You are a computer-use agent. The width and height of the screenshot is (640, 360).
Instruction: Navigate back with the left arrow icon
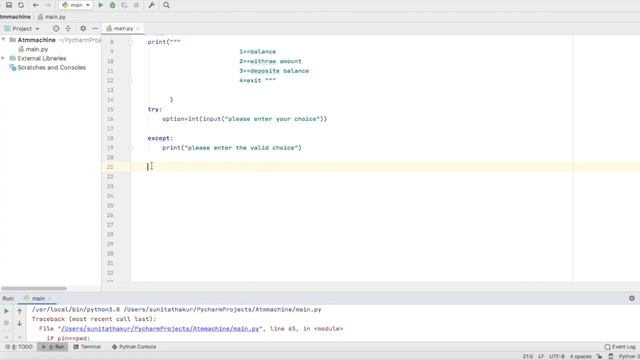pyautogui.click(x=36, y=5)
